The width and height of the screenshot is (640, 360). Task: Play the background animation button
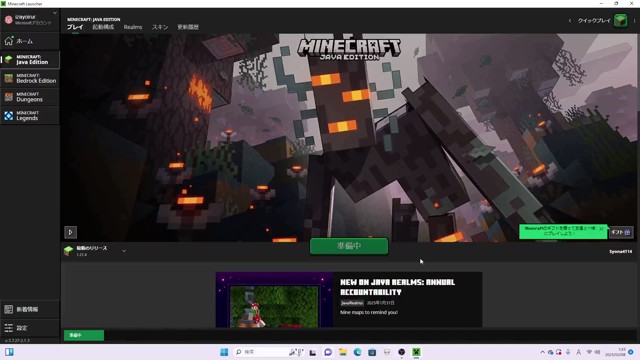coord(70,232)
